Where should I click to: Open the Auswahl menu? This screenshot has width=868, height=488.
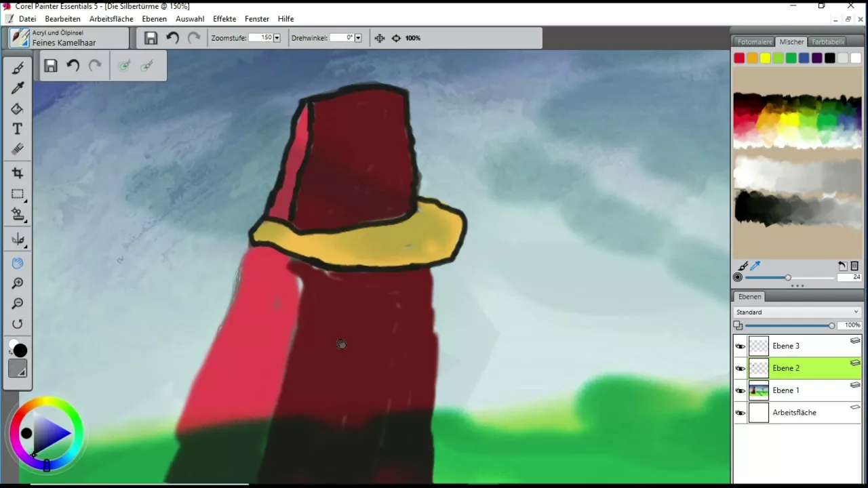point(190,19)
